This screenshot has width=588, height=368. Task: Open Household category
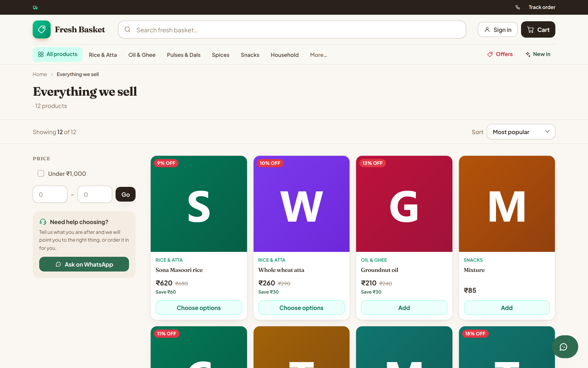point(285,55)
